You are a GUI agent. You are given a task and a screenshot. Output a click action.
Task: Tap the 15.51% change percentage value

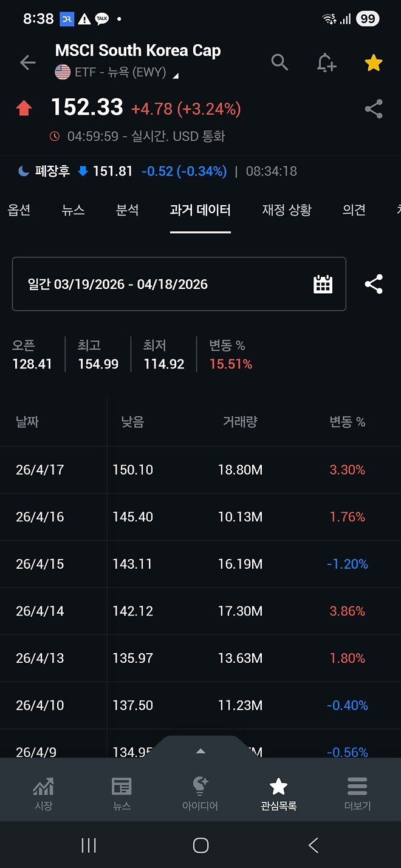[230, 363]
